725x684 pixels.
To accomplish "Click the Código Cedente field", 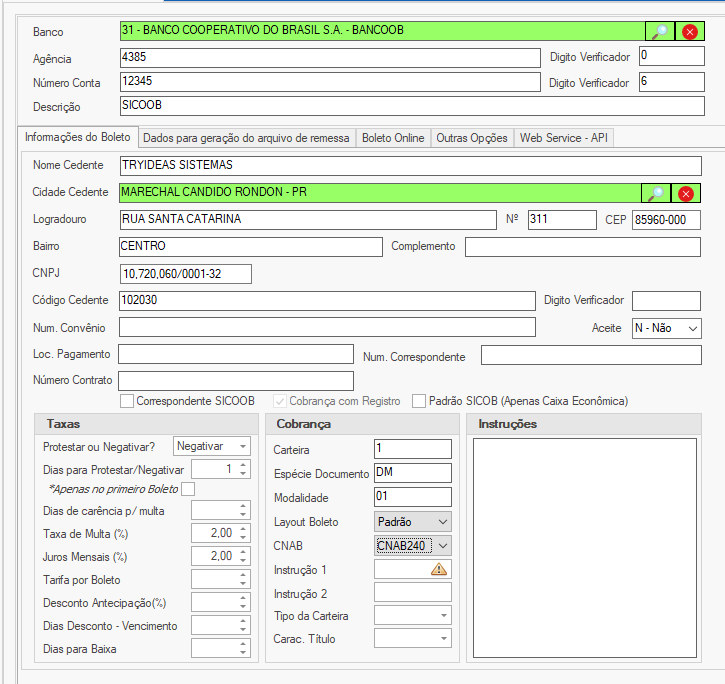I will tap(327, 301).
